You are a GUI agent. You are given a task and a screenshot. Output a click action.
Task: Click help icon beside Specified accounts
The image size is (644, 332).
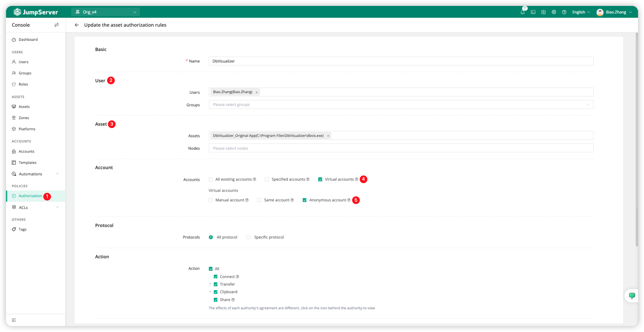click(x=308, y=179)
